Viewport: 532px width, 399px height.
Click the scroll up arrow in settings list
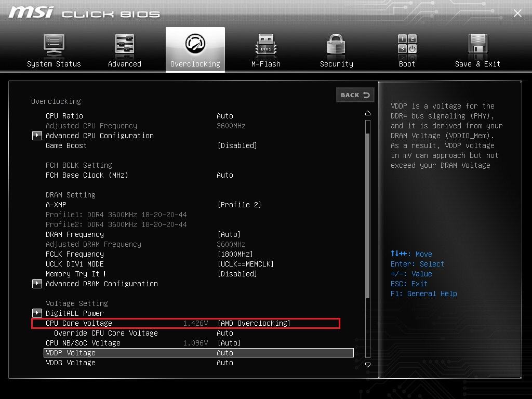click(368, 113)
